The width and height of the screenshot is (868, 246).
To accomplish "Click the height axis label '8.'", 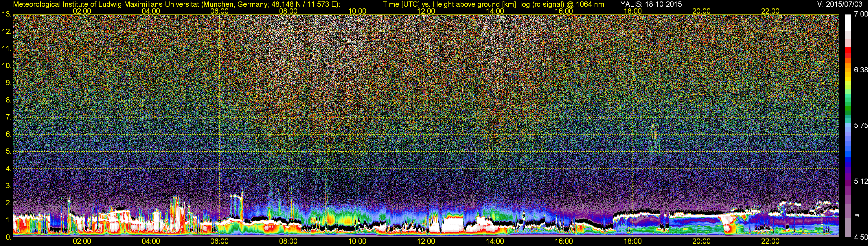I will coord(8,100).
